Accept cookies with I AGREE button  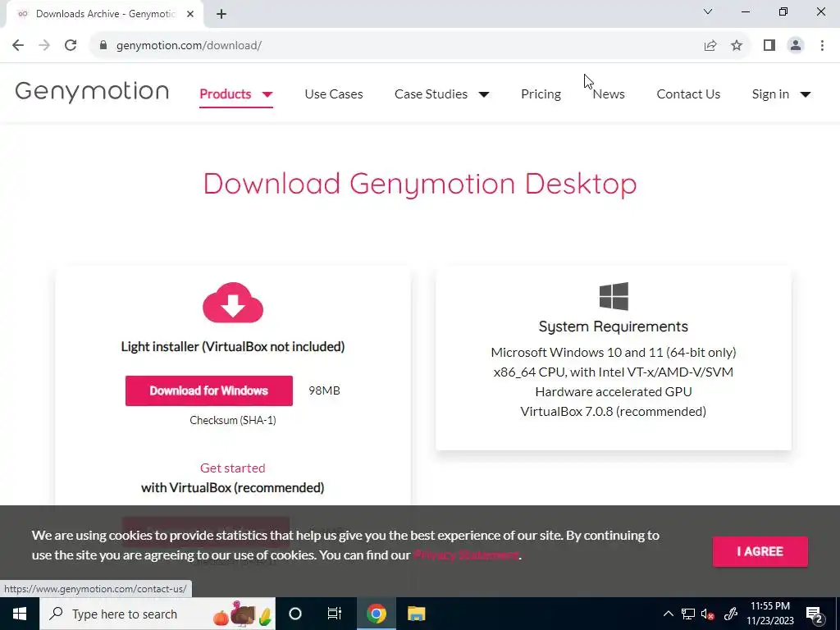coord(760,551)
